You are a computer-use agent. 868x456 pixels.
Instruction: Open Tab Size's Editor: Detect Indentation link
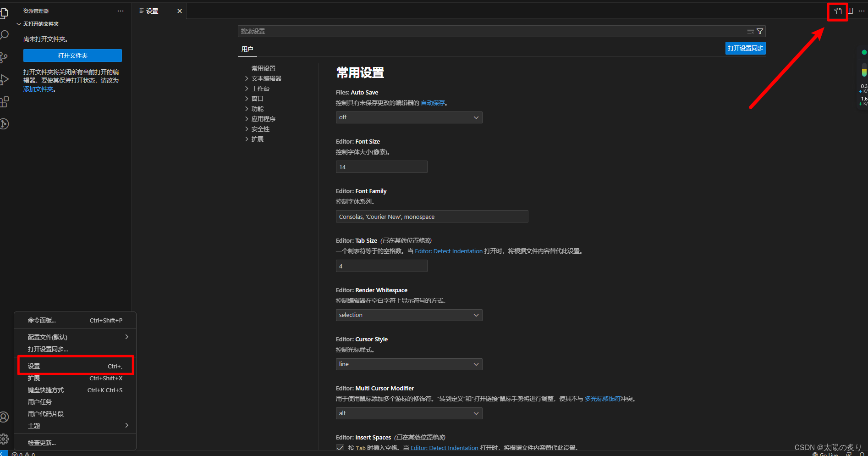449,251
